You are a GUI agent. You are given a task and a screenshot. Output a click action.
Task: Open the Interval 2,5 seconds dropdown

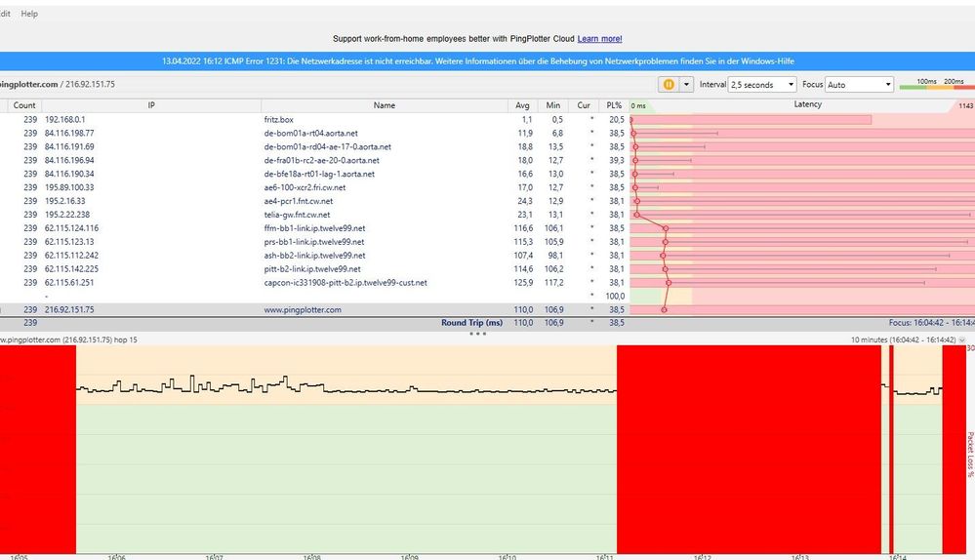762,85
